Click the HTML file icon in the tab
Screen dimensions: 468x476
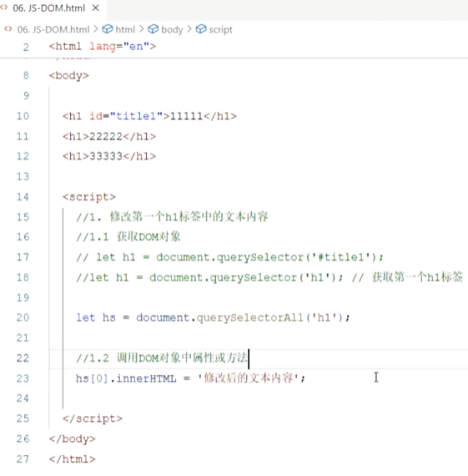pos(3,8)
